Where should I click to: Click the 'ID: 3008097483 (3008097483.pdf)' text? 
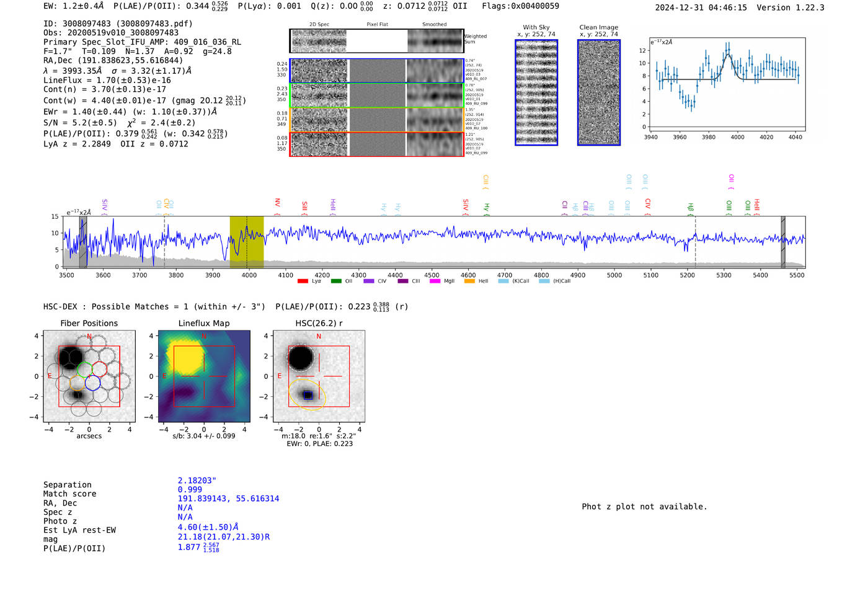pos(118,24)
